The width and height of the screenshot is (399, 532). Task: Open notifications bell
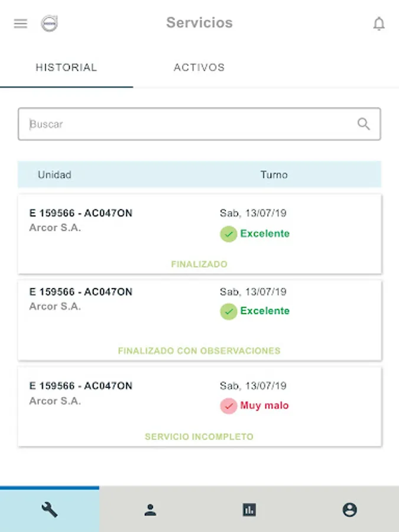click(x=379, y=24)
